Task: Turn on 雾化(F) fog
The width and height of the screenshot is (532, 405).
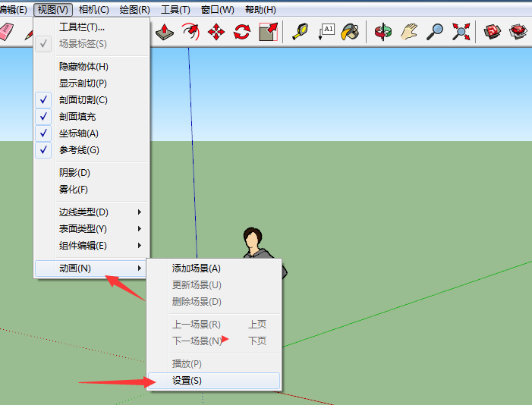Action: 92,190
